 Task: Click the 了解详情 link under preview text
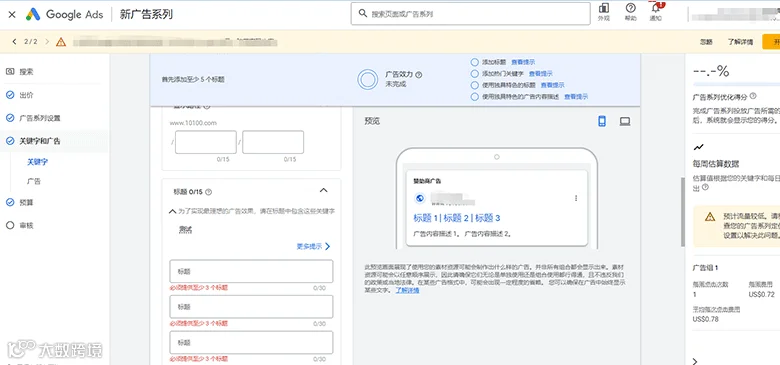pos(407,290)
